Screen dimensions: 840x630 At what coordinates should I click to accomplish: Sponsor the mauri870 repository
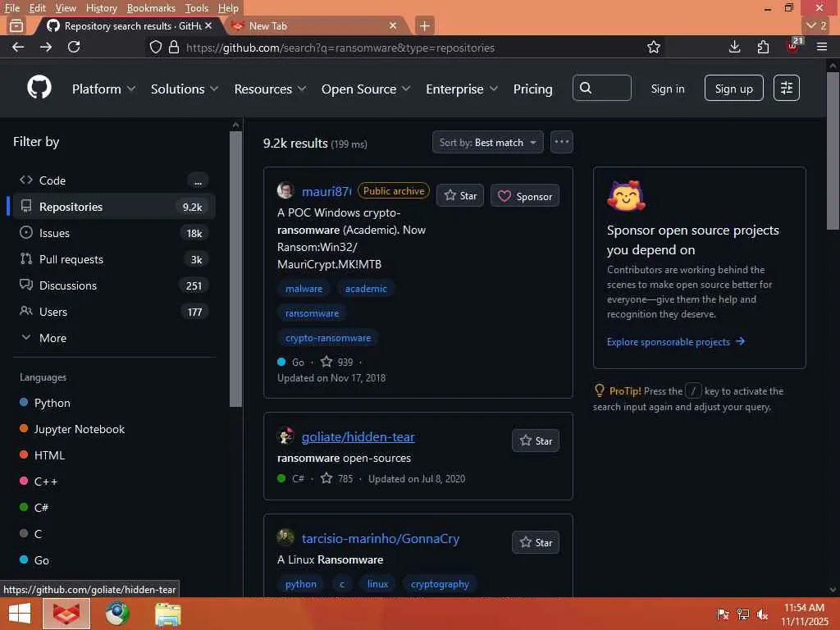pyautogui.click(x=525, y=195)
